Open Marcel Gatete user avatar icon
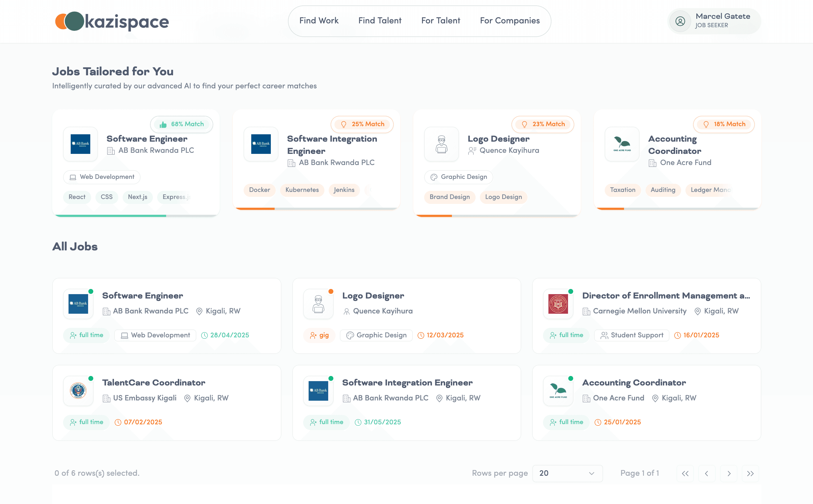813x504 pixels. pyautogui.click(x=680, y=21)
